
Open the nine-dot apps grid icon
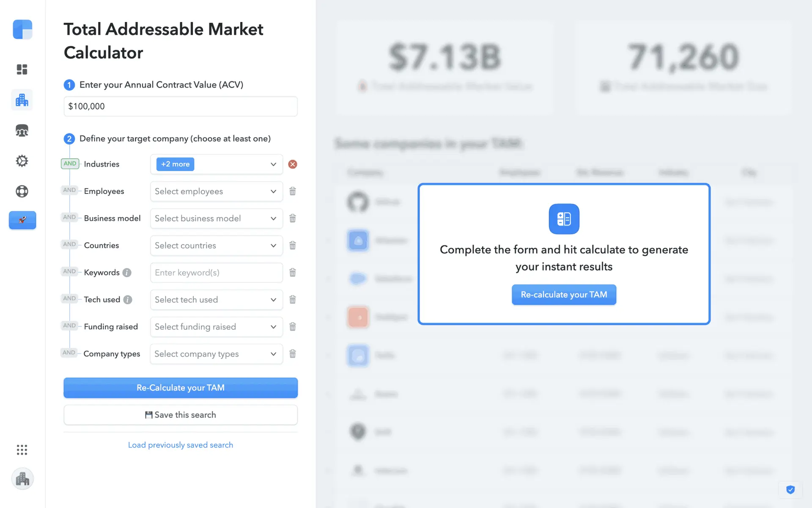(22, 450)
